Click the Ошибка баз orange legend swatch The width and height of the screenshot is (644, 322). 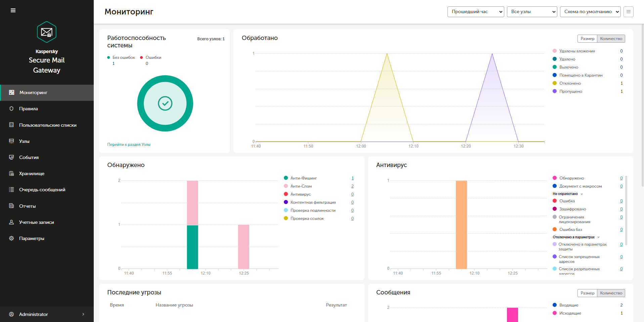pos(555,229)
